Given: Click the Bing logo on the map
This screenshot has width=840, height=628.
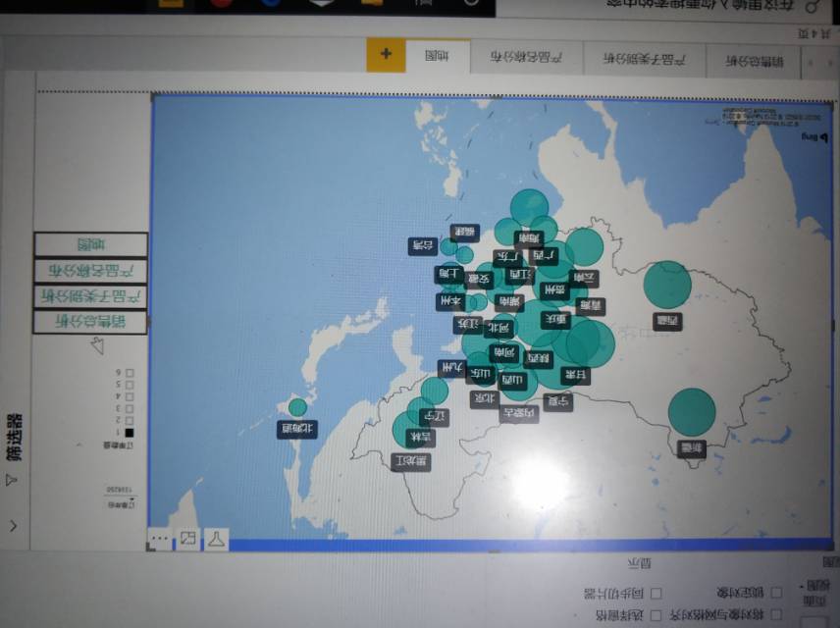Looking at the screenshot, I should (x=813, y=137).
